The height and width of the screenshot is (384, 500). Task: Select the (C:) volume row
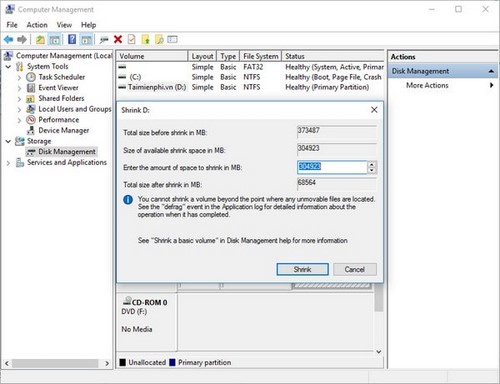pyautogui.click(x=250, y=77)
